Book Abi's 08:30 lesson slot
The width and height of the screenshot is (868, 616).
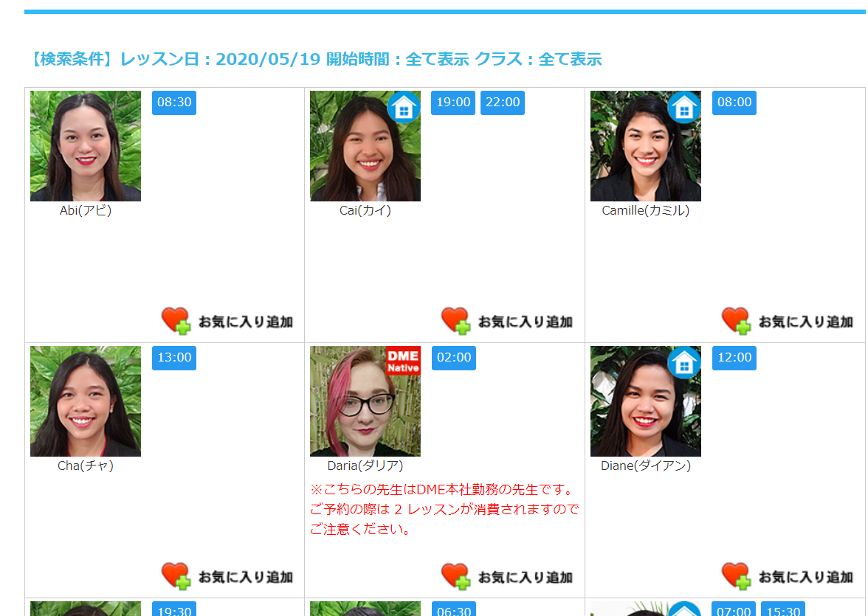[x=174, y=103]
